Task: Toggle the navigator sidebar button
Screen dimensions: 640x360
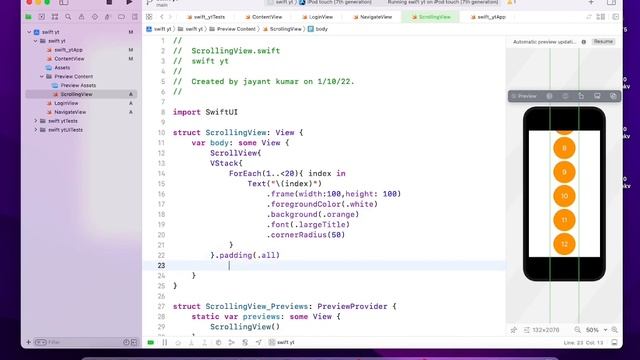Action: coord(64,2)
